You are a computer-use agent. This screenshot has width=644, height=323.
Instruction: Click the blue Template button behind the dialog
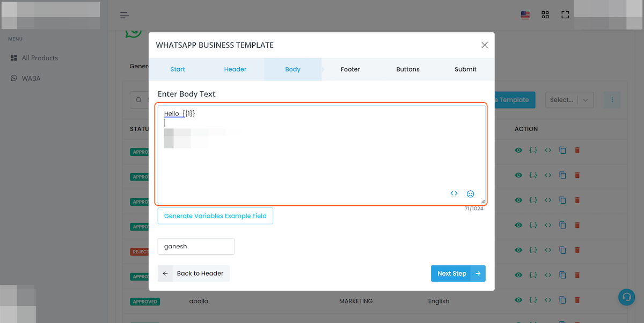tap(514, 99)
